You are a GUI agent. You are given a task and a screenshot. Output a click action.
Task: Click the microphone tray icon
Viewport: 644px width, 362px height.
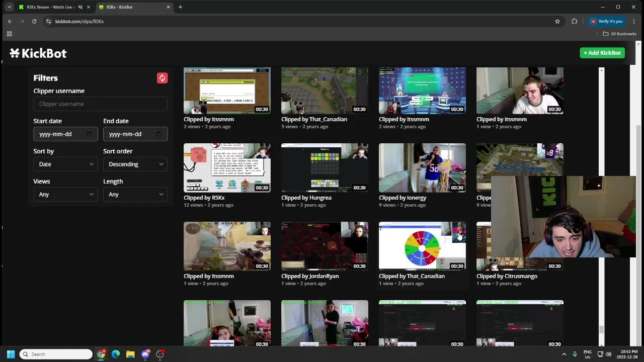575,354
